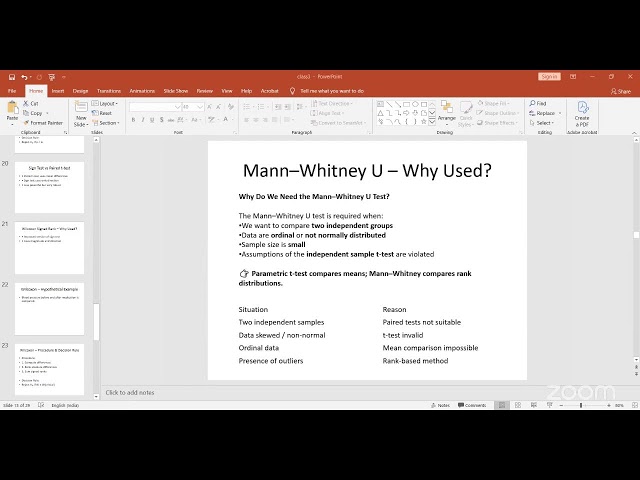640x480 pixels.
Task: Switch to Reading view
Action: coord(534,405)
